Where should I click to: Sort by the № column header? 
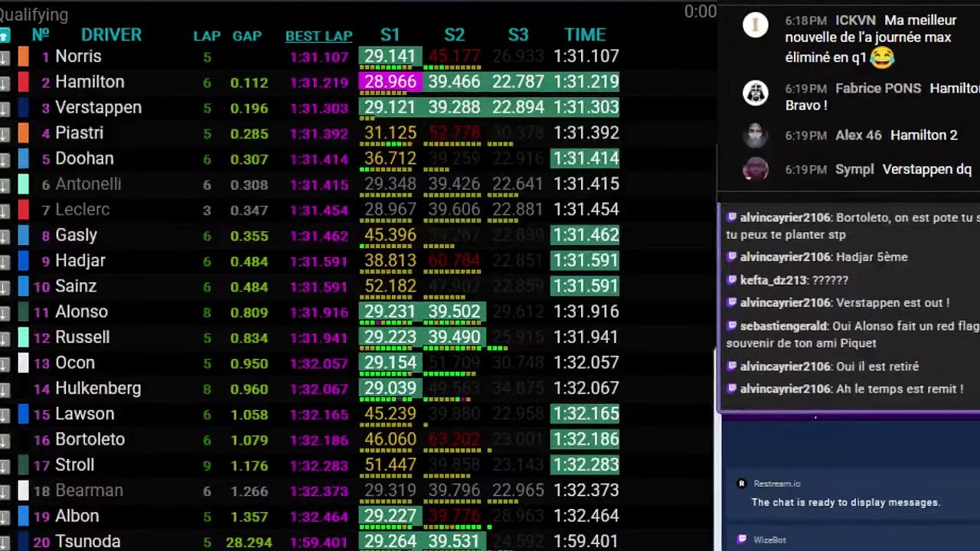tap(41, 35)
